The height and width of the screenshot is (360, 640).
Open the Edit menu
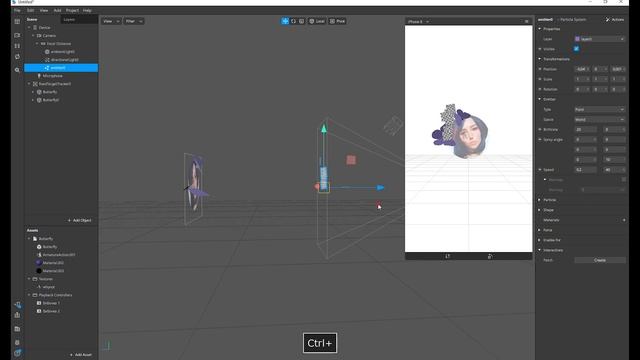click(x=31, y=10)
